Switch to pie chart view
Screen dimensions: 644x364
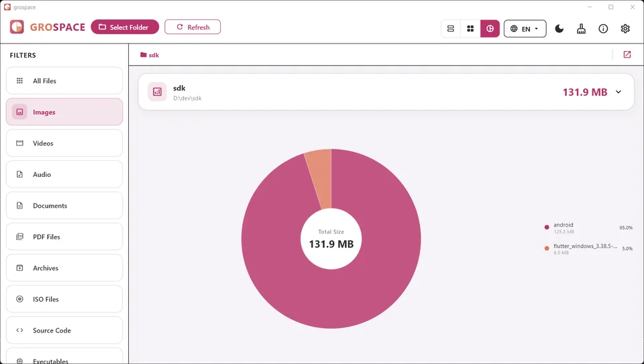point(490,29)
